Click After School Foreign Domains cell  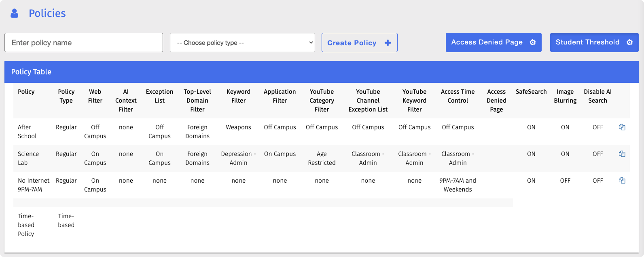tap(197, 132)
